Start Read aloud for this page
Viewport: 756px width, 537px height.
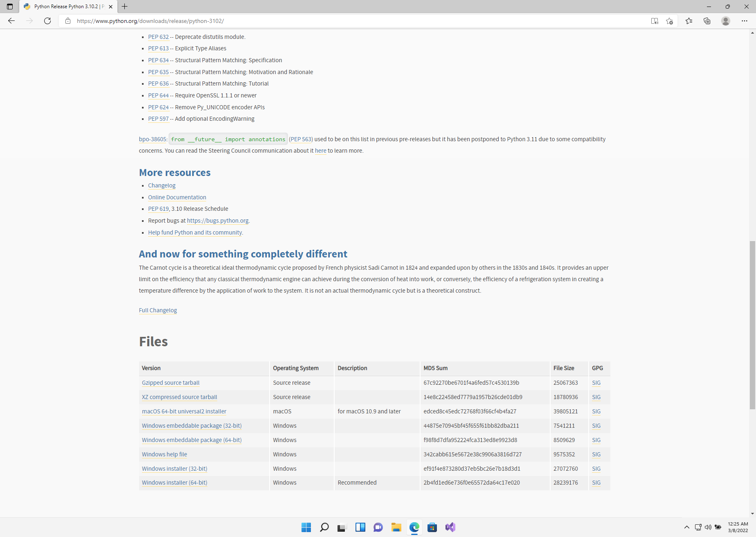pyautogui.click(x=655, y=21)
